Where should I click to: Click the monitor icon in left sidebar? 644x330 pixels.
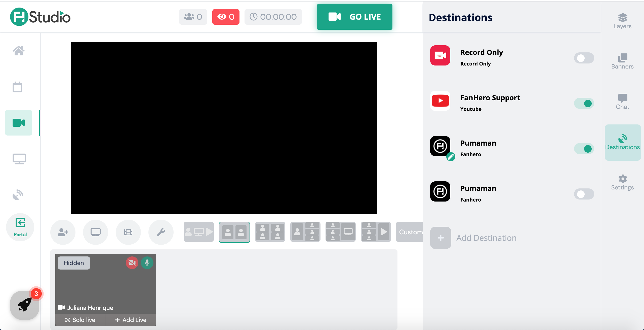coord(19,159)
